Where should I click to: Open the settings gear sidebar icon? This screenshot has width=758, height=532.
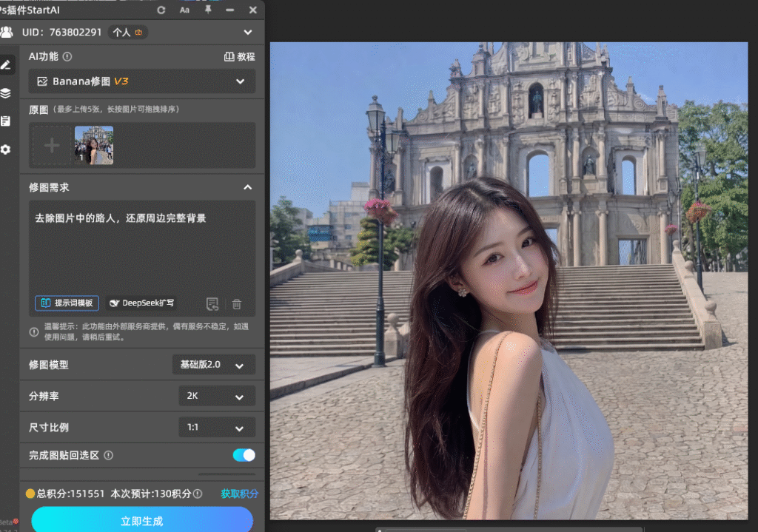6,149
